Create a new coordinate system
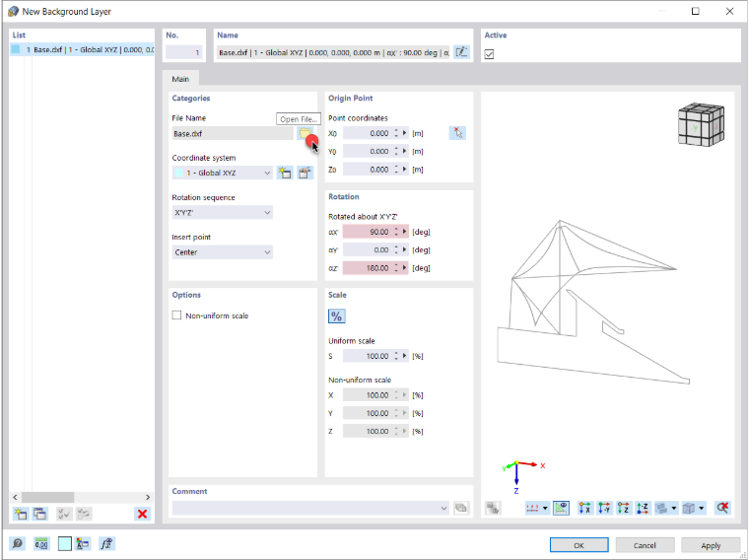The width and height of the screenshot is (749, 560). click(x=285, y=173)
